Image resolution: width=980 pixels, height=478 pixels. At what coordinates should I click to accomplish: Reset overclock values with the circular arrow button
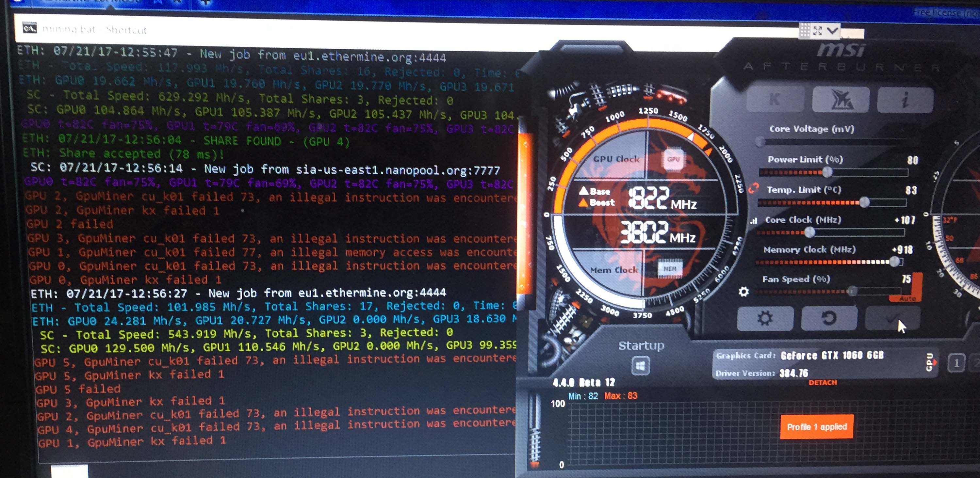pos(829,318)
